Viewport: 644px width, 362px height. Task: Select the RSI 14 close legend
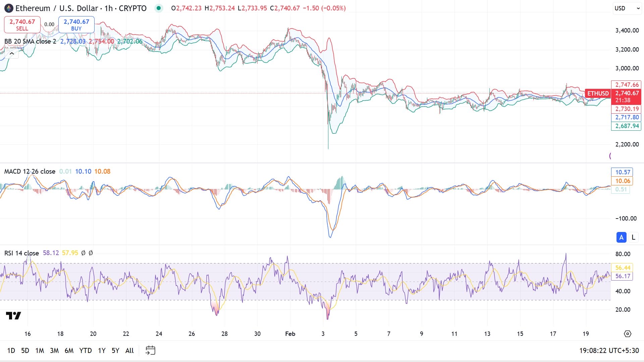tap(21, 253)
